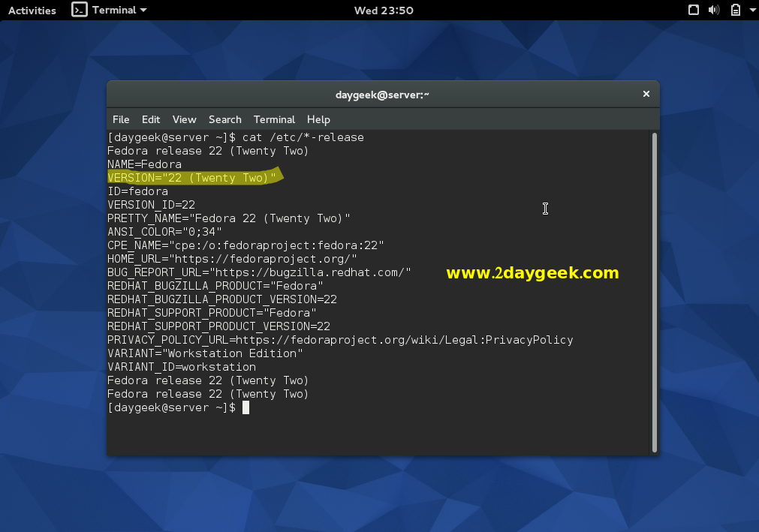Click the battery status icon
Image resolution: width=759 pixels, height=532 pixels.
click(x=735, y=10)
